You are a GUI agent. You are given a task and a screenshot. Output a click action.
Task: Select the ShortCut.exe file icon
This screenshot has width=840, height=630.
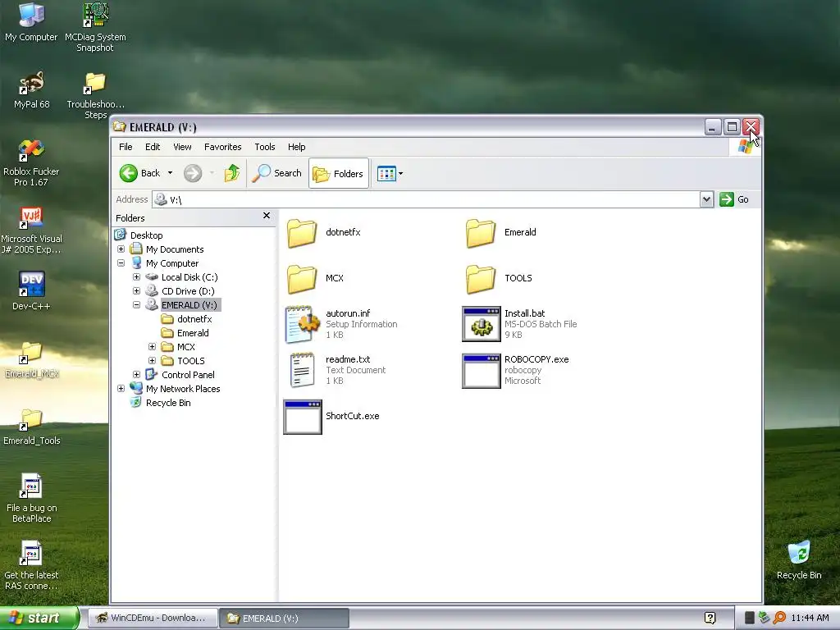click(x=302, y=416)
